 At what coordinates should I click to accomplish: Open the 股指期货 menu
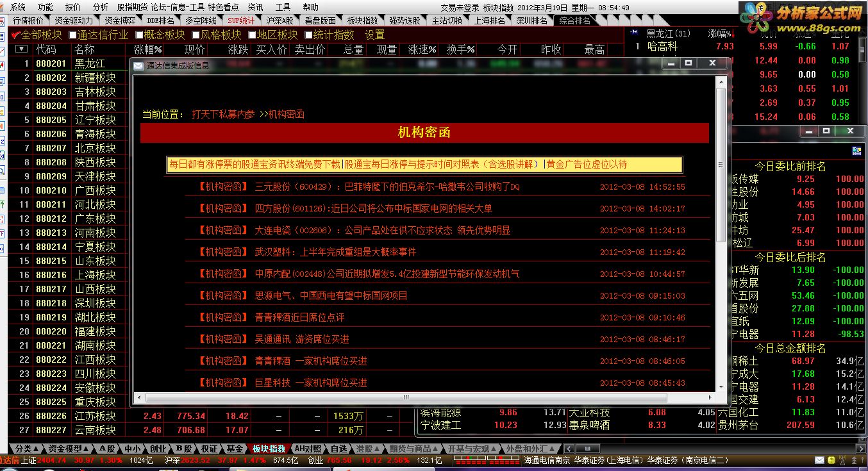pyautogui.click(x=132, y=7)
